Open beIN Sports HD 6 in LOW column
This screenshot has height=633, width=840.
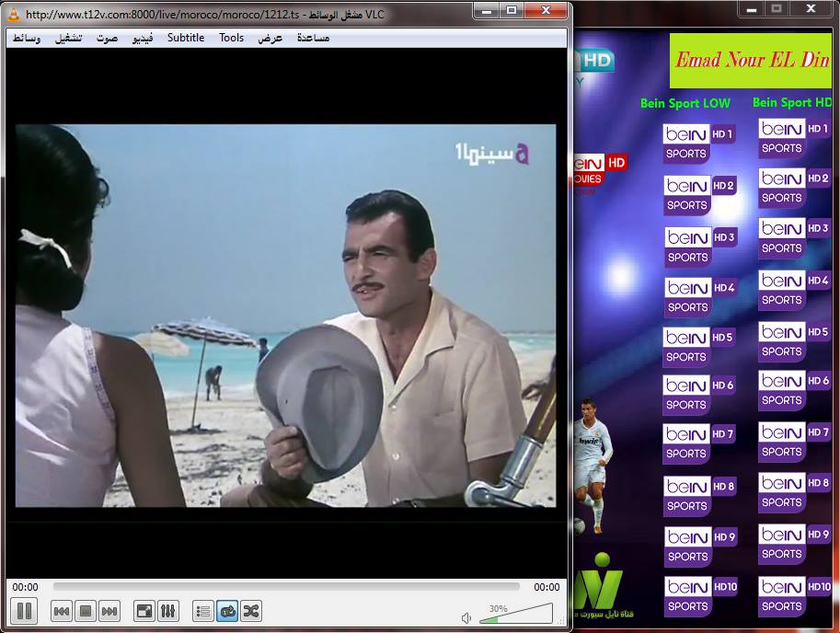point(699,395)
